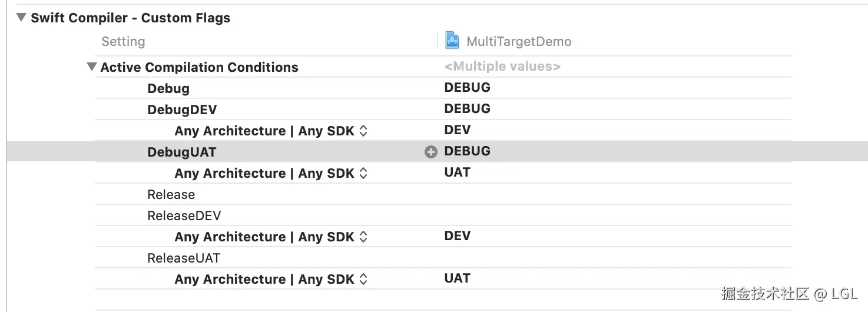Click the Setting column header
This screenshot has height=312, width=868.
click(x=123, y=41)
